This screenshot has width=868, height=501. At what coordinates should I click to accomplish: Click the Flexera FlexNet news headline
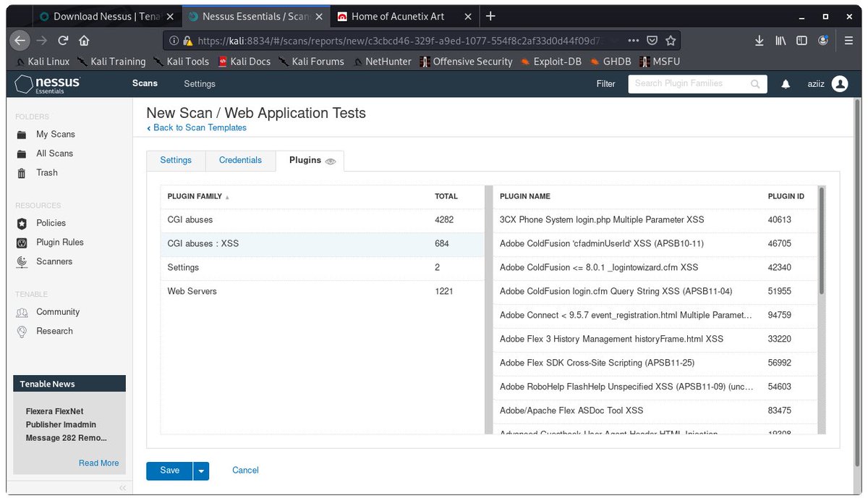67,425
